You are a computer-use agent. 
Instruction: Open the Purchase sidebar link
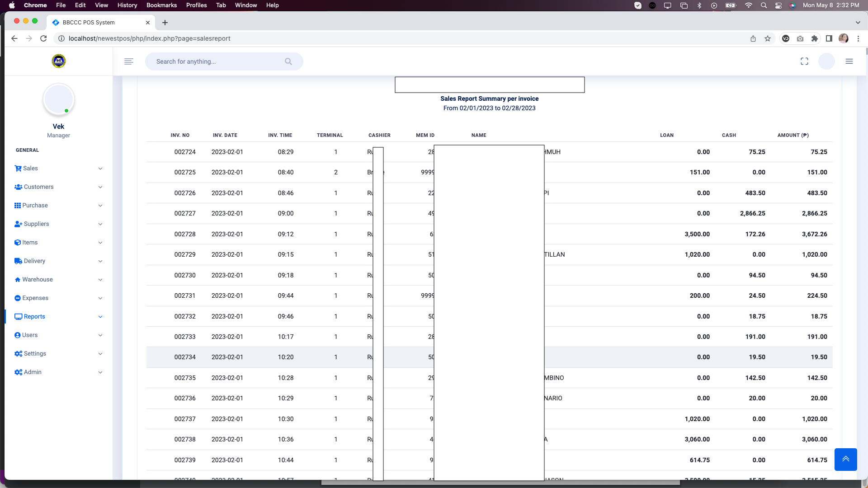(35, 206)
